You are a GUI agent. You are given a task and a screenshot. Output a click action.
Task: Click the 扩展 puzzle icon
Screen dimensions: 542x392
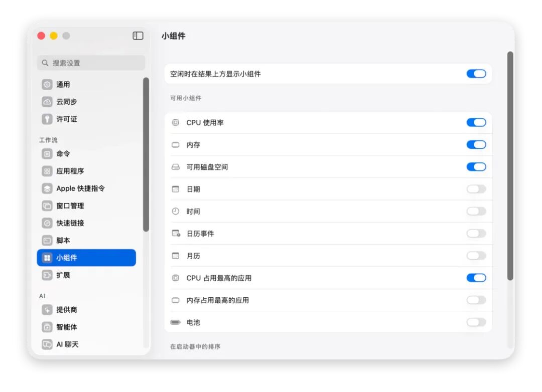47,275
